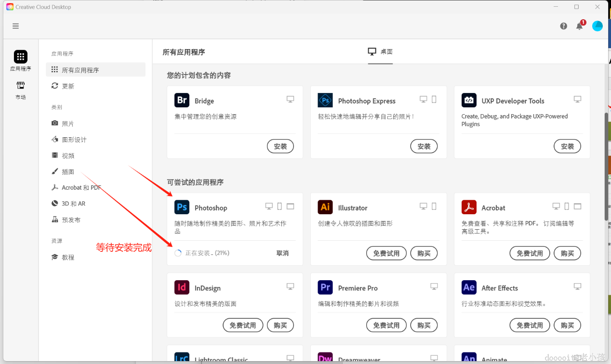Click the After Effects Ae icon
The image size is (611, 364).
tap(469, 287)
